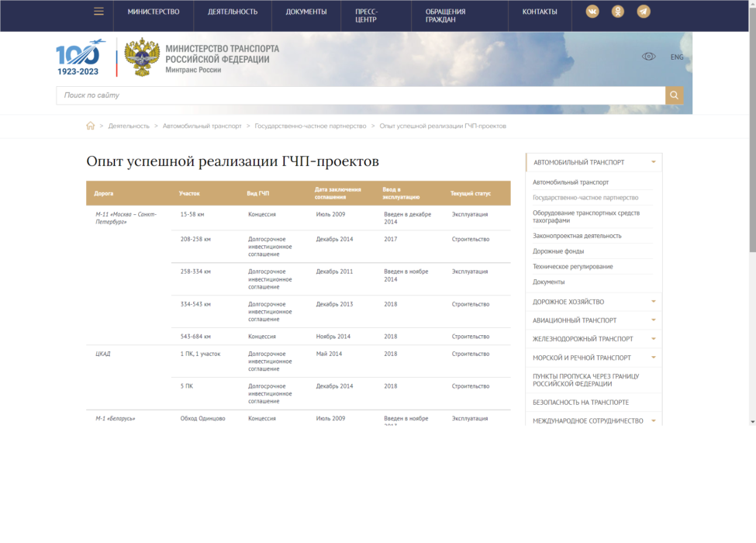Expand the Дорожное хозяйство sidebar section
756x543 pixels.
pyautogui.click(x=654, y=302)
